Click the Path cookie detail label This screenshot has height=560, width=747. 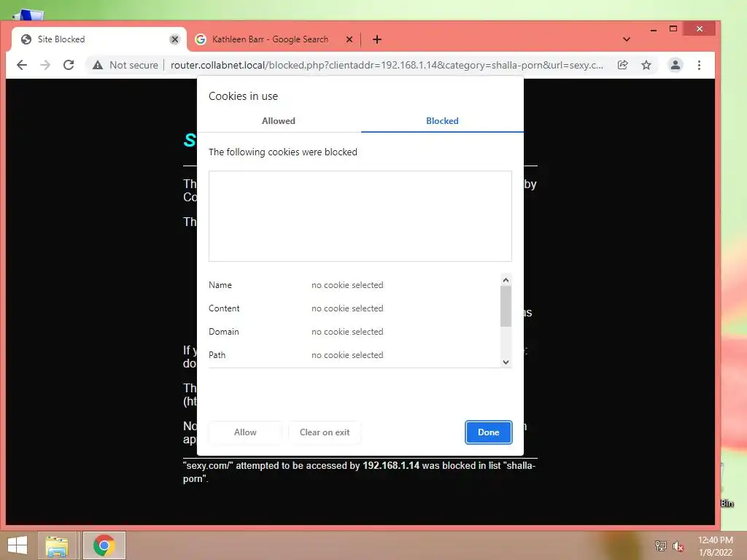[x=217, y=355]
